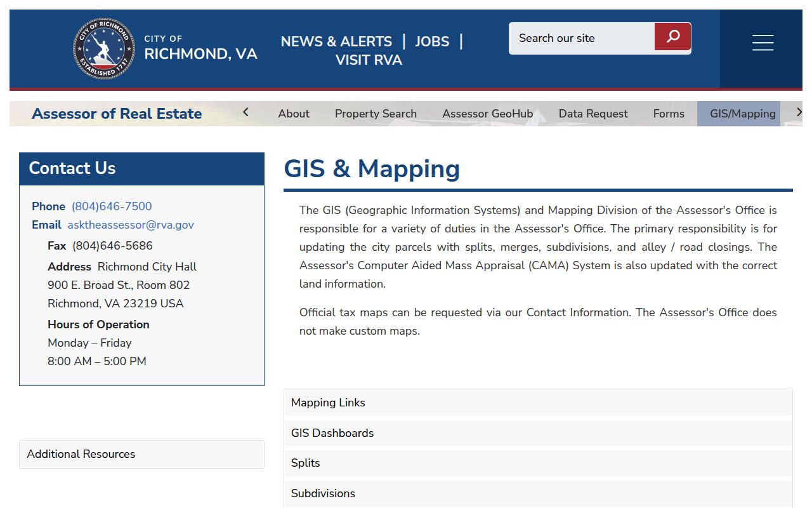Click the Hours of Operation label
The width and height of the screenshot is (812, 508).
click(x=98, y=324)
